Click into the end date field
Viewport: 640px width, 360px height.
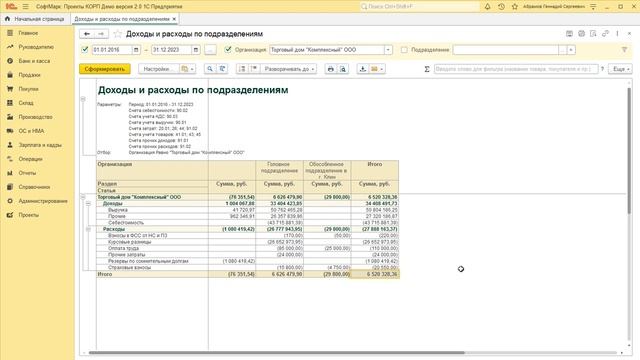(171, 50)
